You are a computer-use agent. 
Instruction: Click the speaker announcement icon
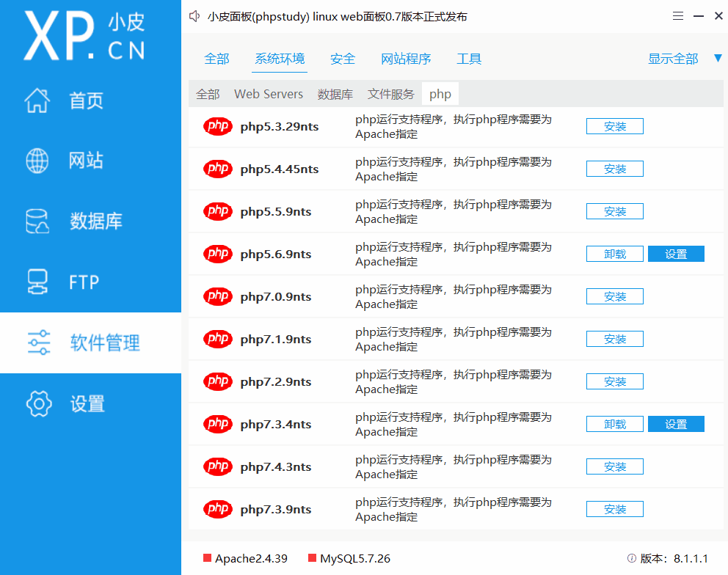pos(194,16)
